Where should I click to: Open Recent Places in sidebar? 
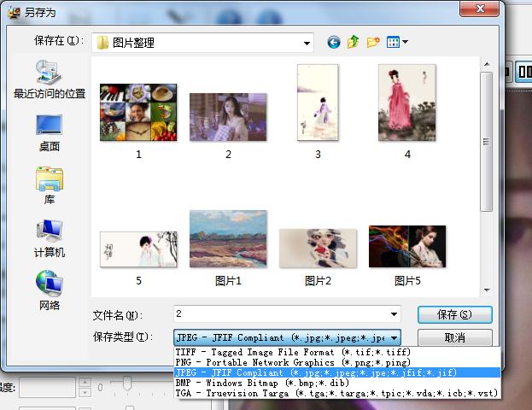[50, 80]
